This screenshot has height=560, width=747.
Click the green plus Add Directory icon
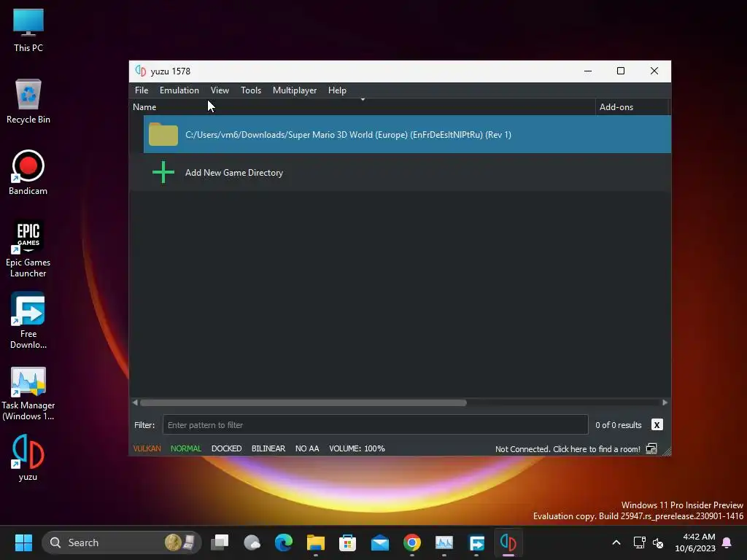163,172
